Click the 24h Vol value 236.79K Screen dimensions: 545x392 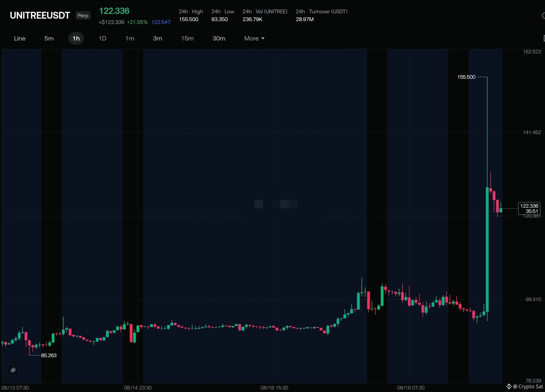click(x=252, y=19)
